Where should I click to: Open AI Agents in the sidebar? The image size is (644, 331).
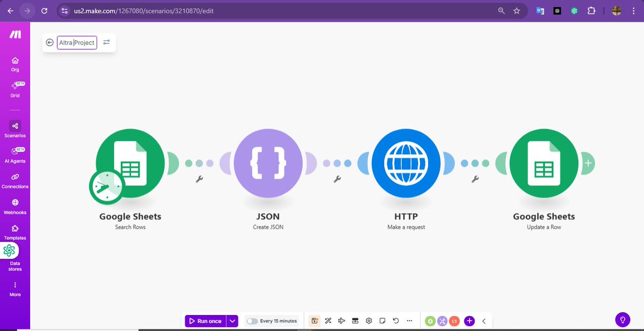[x=15, y=155]
